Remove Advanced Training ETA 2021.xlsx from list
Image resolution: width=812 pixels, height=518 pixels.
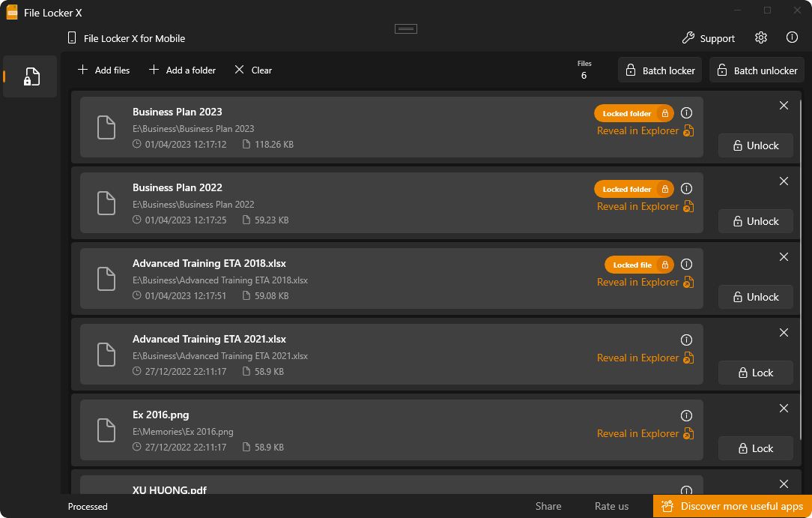(784, 333)
